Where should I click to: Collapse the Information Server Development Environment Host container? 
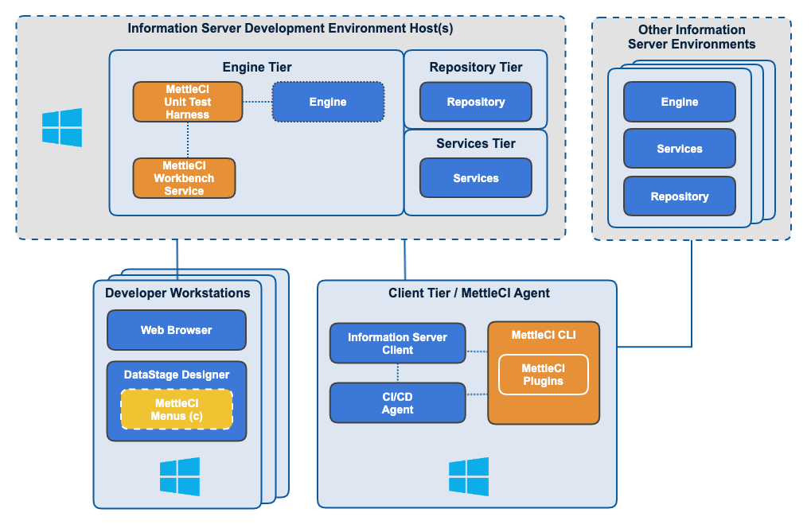289,28
